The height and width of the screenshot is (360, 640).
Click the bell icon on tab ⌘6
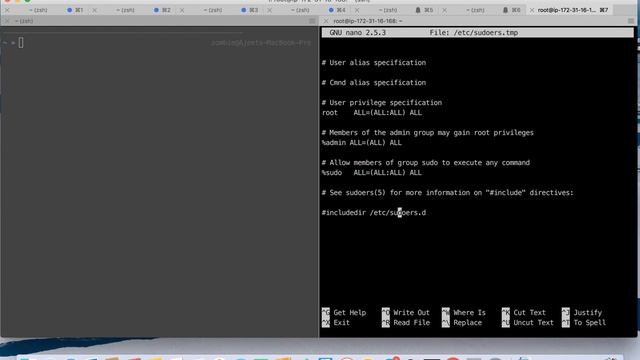(x=505, y=10)
